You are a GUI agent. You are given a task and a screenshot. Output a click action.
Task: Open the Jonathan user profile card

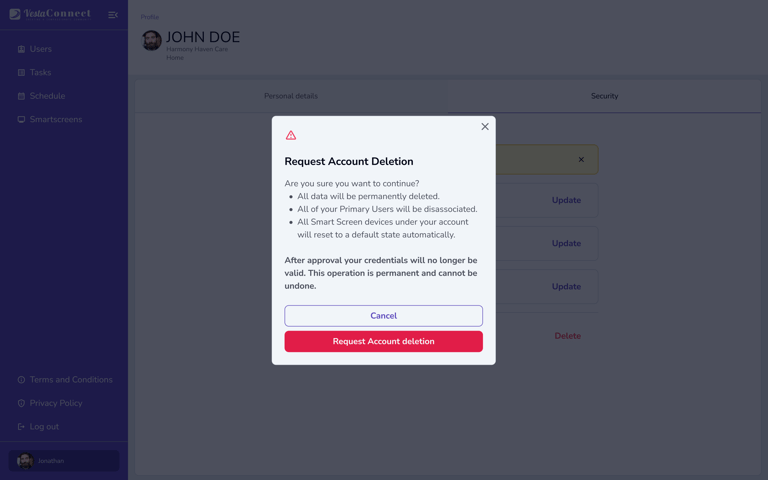pyautogui.click(x=64, y=461)
